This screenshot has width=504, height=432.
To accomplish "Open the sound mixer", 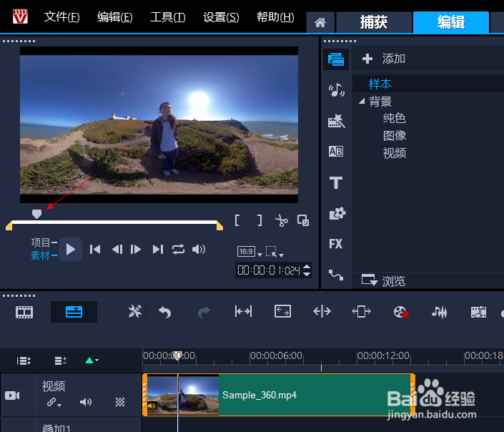I will [x=440, y=312].
